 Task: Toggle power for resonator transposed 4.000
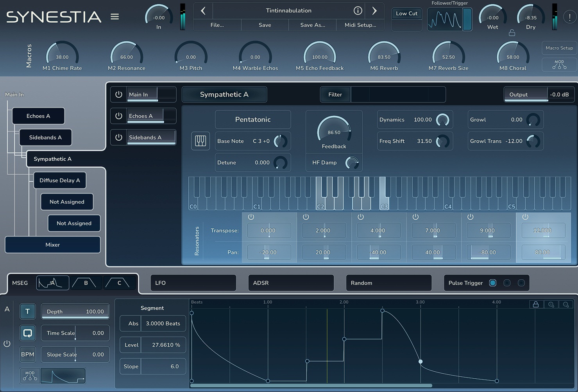[360, 217]
